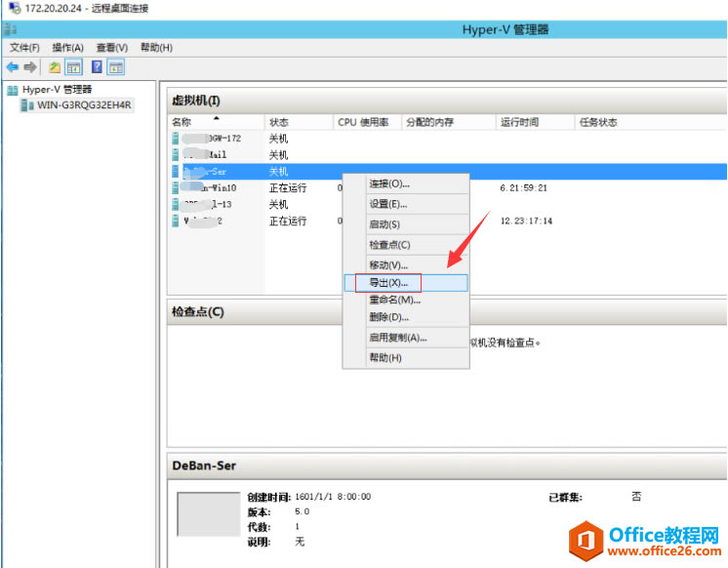The image size is (728, 568).
Task: Click the Up one level folder icon
Action: pyautogui.click(x=55, y=67)
